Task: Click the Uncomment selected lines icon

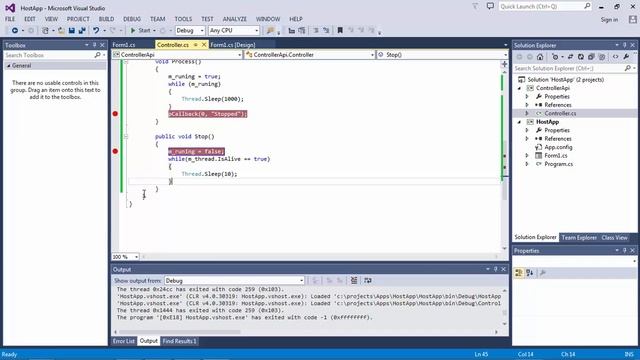Action: (326, 31)
